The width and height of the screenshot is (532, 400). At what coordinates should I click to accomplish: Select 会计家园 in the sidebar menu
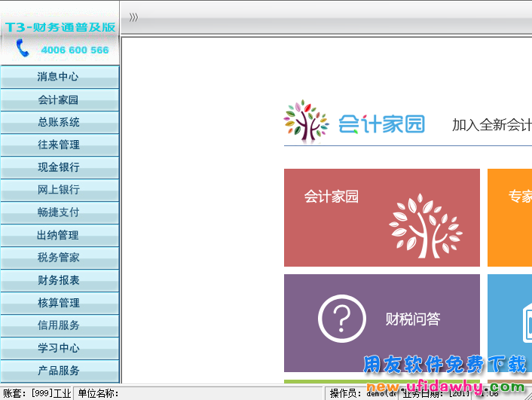(59, 99)
